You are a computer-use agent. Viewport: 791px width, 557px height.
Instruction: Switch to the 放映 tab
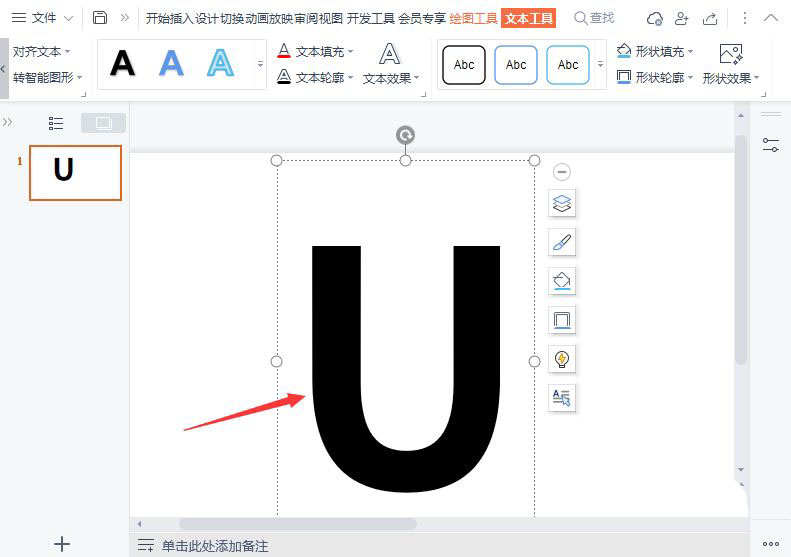[281, 19]
